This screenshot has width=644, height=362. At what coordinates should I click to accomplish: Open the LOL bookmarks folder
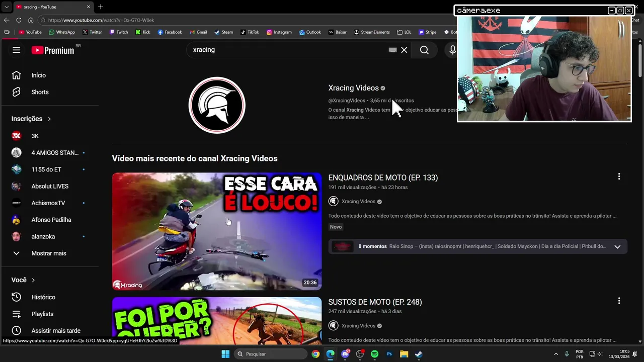[404, 32]
